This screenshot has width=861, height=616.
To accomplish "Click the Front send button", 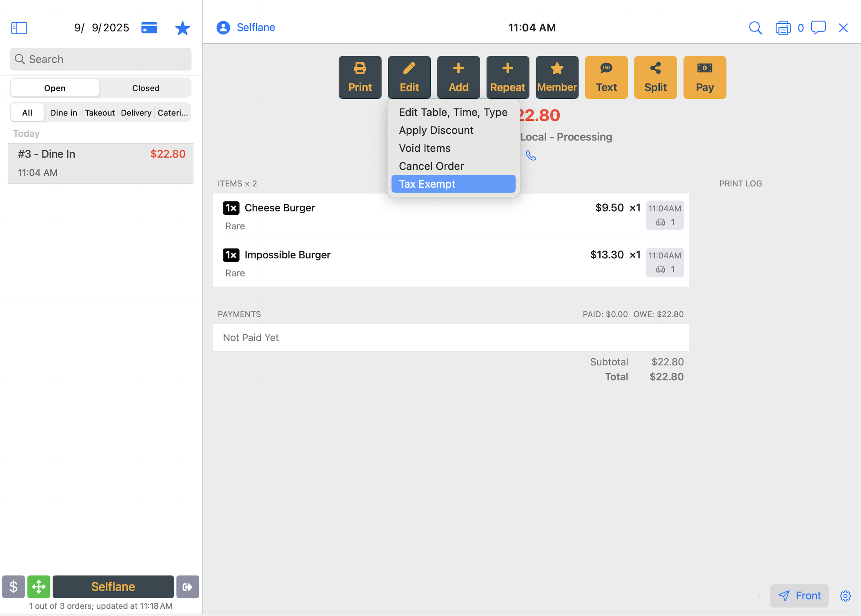I will pyautogui.click(x=799, y=596).
